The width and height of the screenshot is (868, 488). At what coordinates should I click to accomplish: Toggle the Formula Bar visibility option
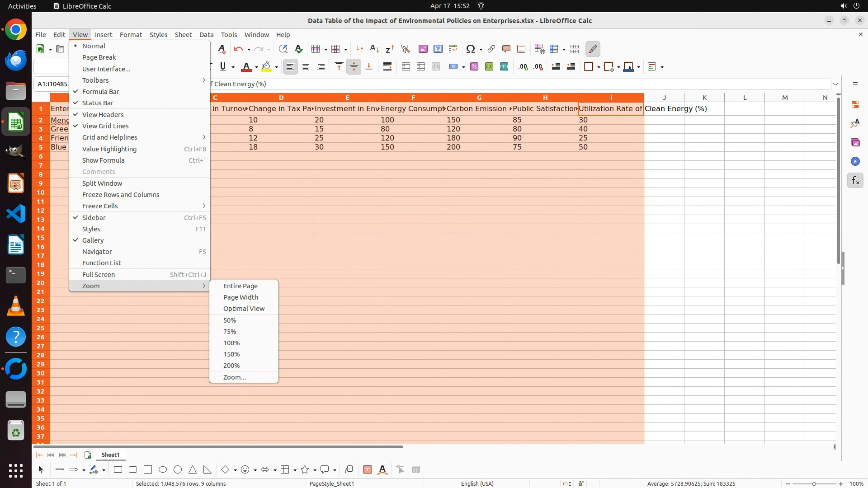(100, 92)
